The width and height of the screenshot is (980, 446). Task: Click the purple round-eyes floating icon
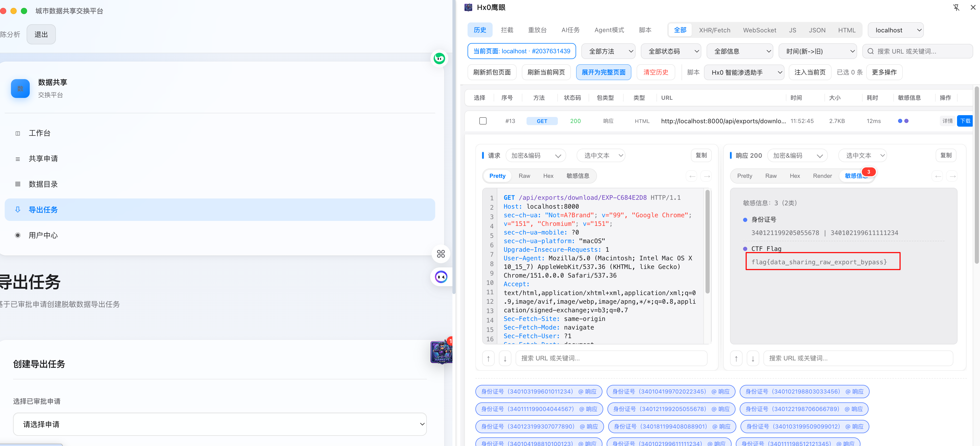point(441,277)
